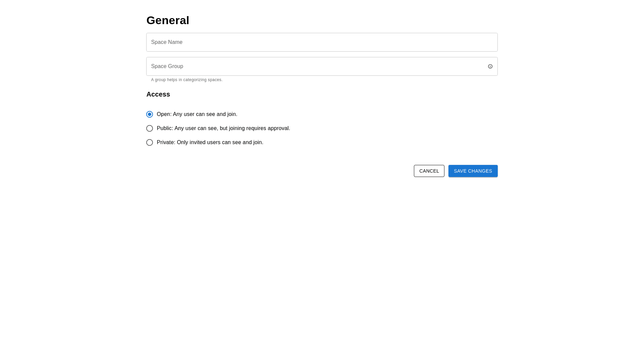This screenshot has height=362, width=644.
Task: Show Space Group help via the circled-i icon
Action: [x=490, y=66]
